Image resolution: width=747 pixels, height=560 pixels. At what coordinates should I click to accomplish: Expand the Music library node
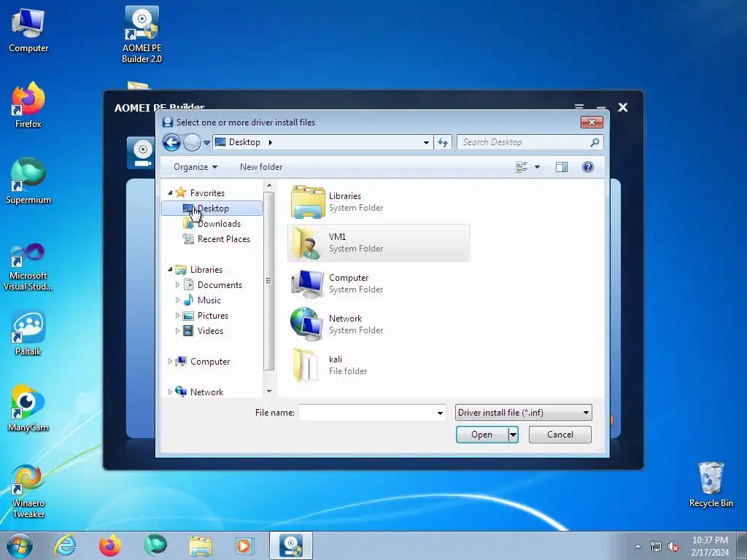177,300
